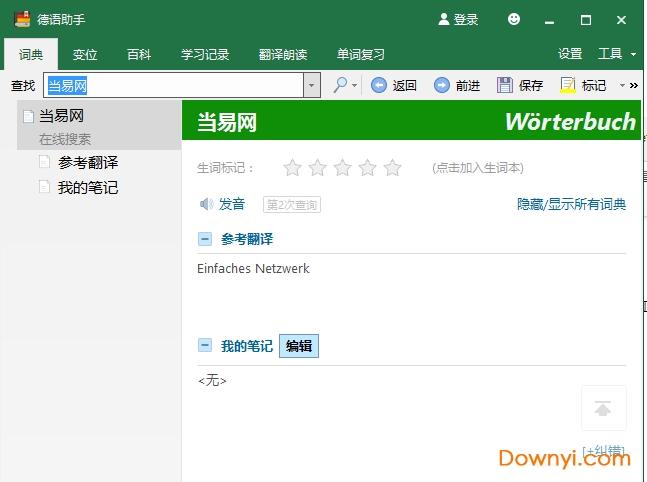Open the search box history dropdown
The width and height of the screenshot is (647, 482).
(312, 86)
